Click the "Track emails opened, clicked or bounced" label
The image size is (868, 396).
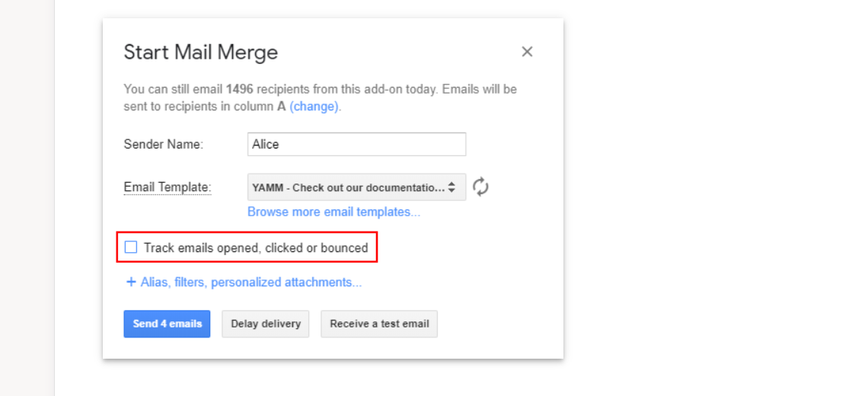255,247
